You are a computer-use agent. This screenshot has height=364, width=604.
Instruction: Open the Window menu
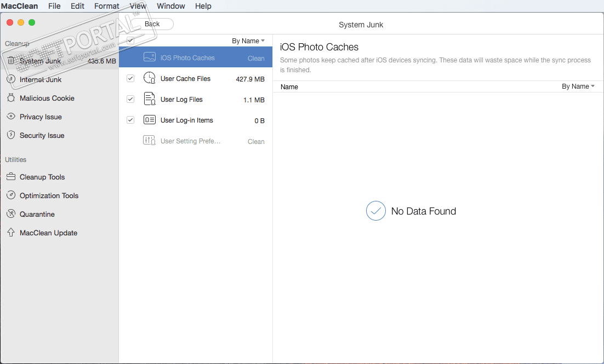[170, 6]
